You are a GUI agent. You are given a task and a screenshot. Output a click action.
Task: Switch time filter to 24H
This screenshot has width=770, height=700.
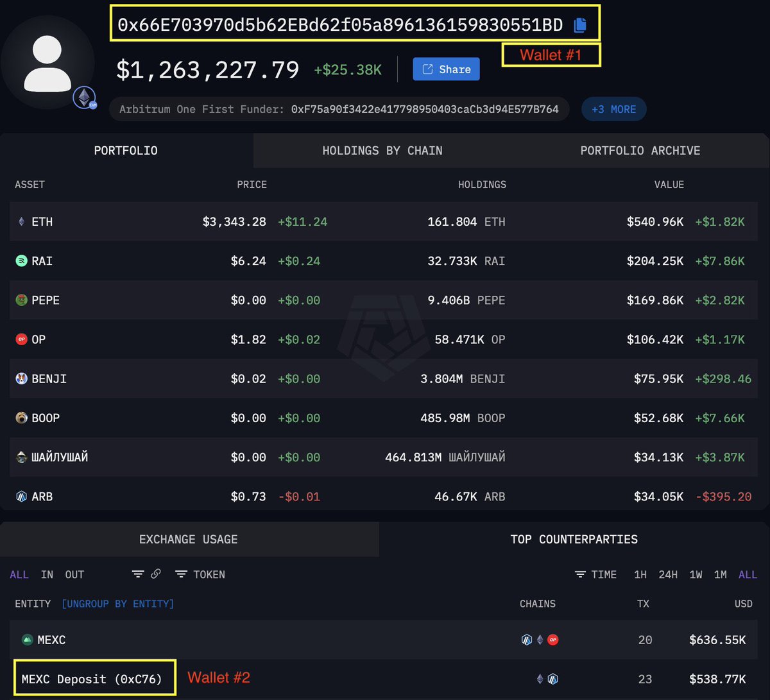point(667,575)
